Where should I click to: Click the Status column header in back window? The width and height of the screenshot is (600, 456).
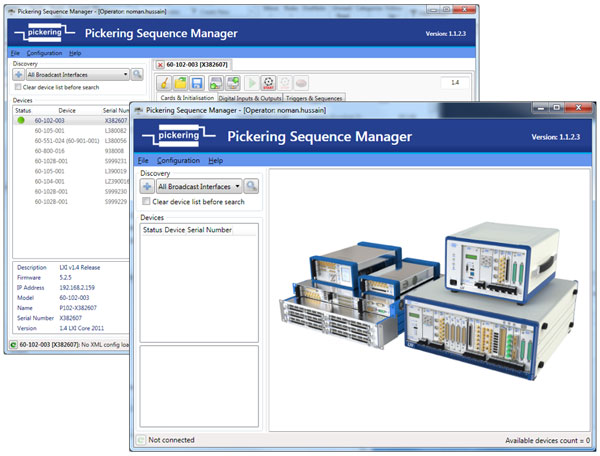point(23,111)
